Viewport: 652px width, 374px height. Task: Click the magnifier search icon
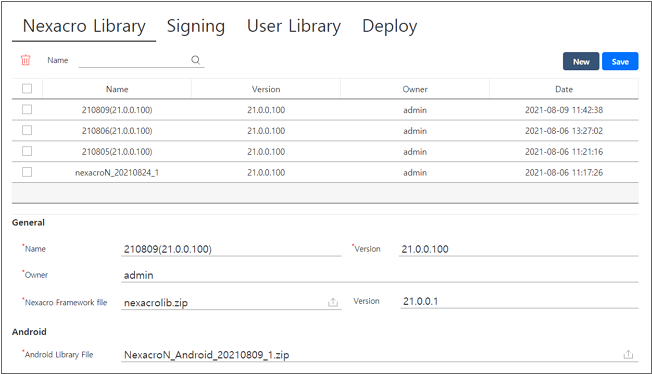pos(195,60)
